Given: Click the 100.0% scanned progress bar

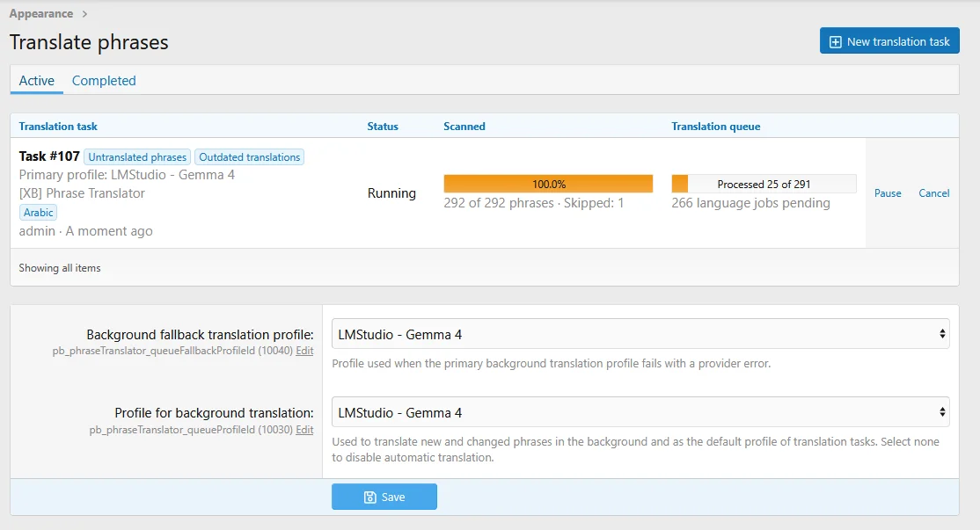Looking at the screenshot, I should [548, 184].
